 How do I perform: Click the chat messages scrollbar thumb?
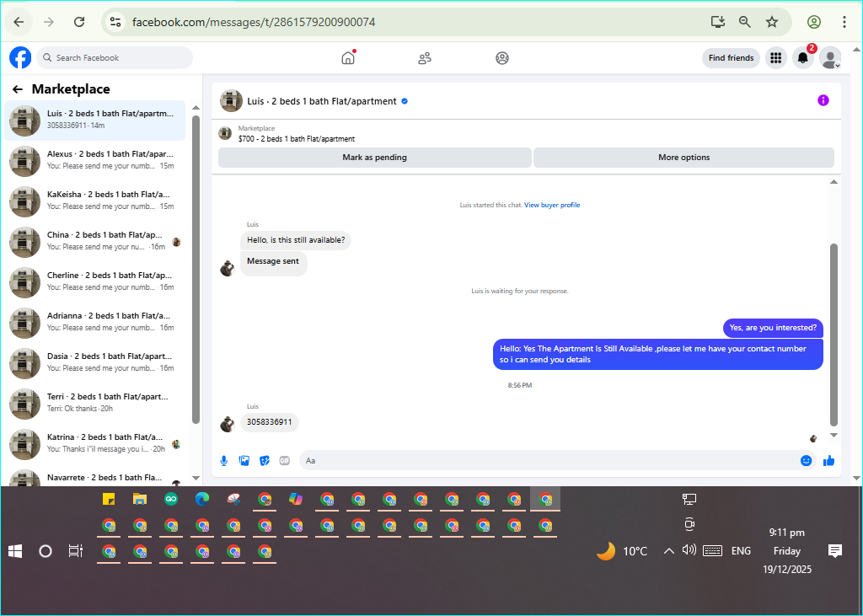coord(834,335)
